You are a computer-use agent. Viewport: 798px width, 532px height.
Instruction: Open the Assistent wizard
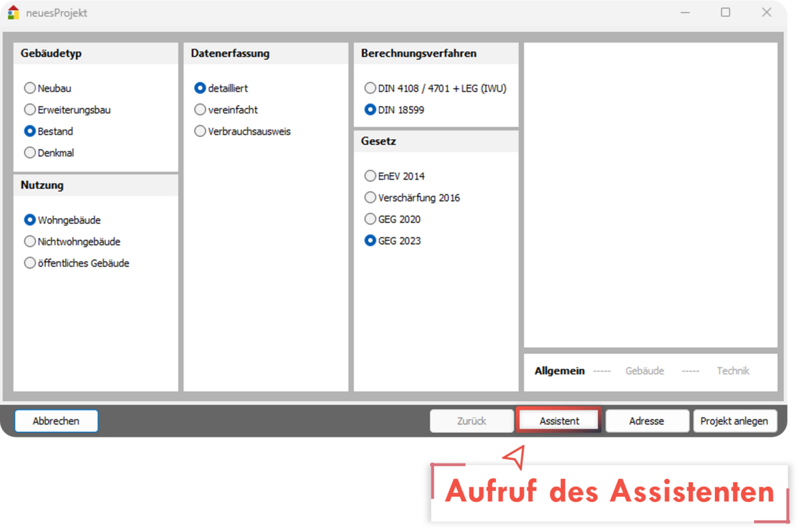click(559, 421)
